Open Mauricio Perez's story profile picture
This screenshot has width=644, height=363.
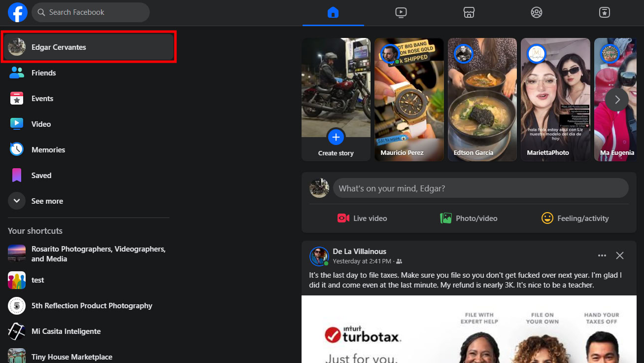(x=390, y=54)
